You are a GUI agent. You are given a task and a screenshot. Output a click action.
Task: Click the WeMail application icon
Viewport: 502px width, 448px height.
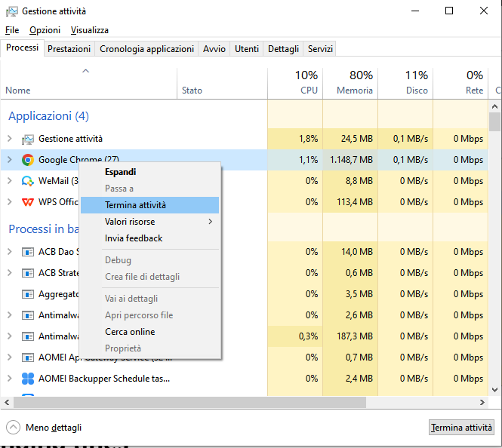click(x=28, y=181)
